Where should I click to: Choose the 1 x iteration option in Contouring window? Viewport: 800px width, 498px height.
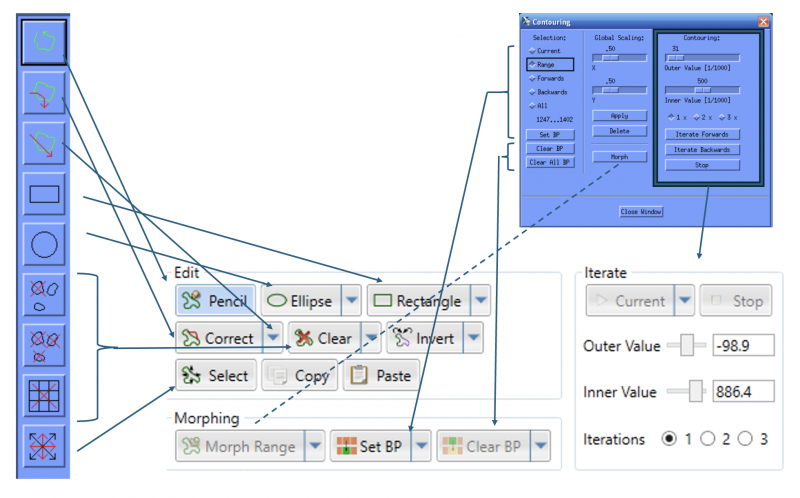point(677,117)
